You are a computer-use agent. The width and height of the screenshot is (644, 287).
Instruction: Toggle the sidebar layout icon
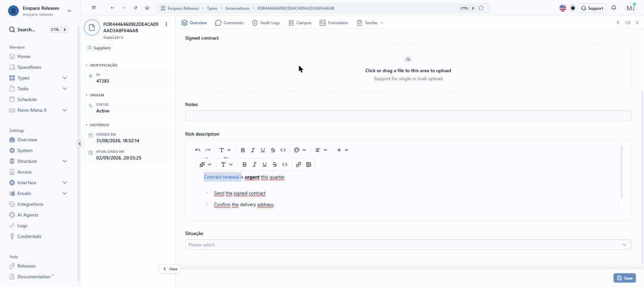tap(94, 8)
